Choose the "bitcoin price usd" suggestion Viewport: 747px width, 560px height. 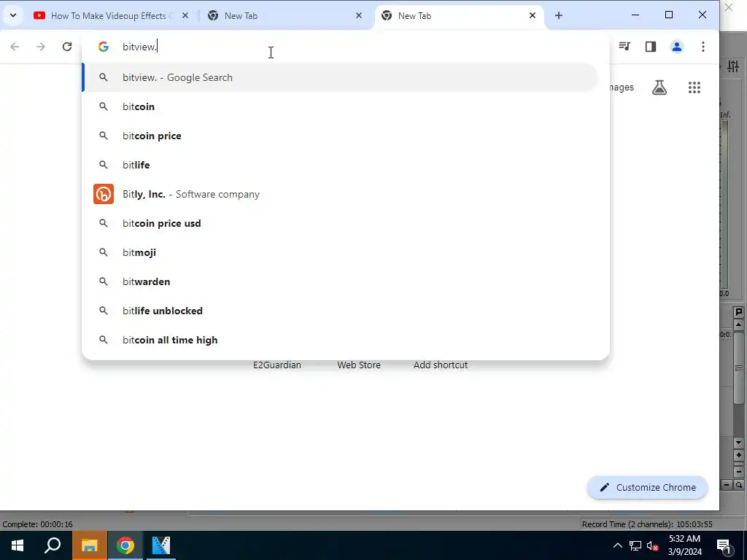coord(340,223)
